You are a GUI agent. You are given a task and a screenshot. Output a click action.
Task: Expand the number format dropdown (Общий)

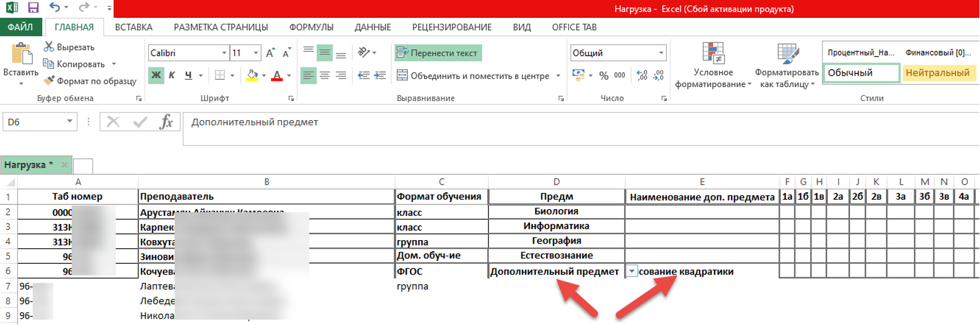660,53
